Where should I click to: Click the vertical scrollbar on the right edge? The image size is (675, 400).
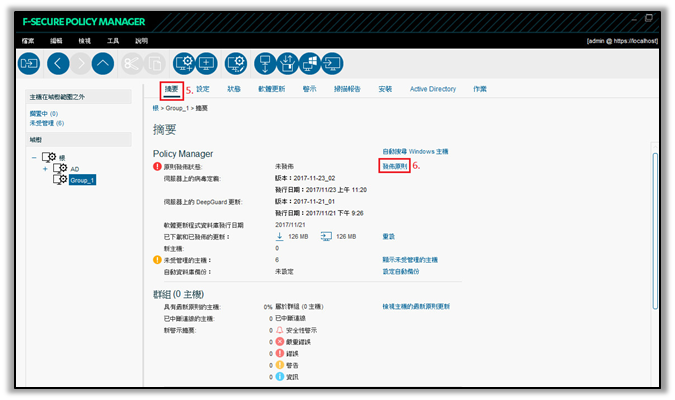655,231
